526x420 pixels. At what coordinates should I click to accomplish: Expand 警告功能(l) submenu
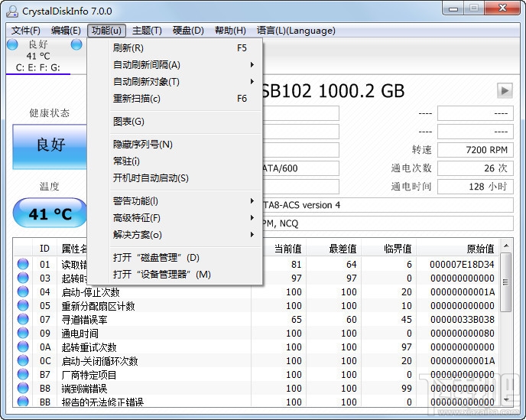[174, 200]
